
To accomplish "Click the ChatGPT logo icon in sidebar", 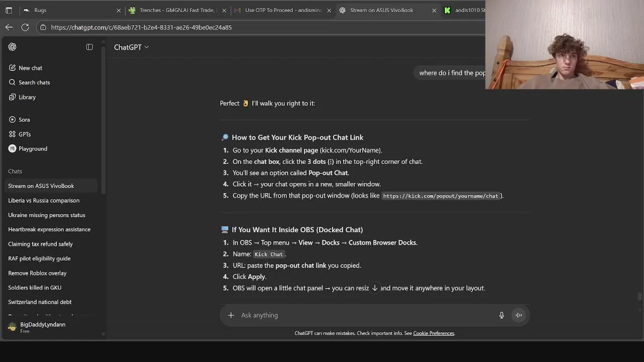I will 12,47.
